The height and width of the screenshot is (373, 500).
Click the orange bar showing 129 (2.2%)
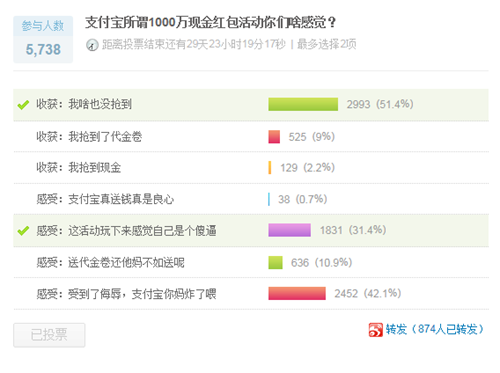point(270,168)
